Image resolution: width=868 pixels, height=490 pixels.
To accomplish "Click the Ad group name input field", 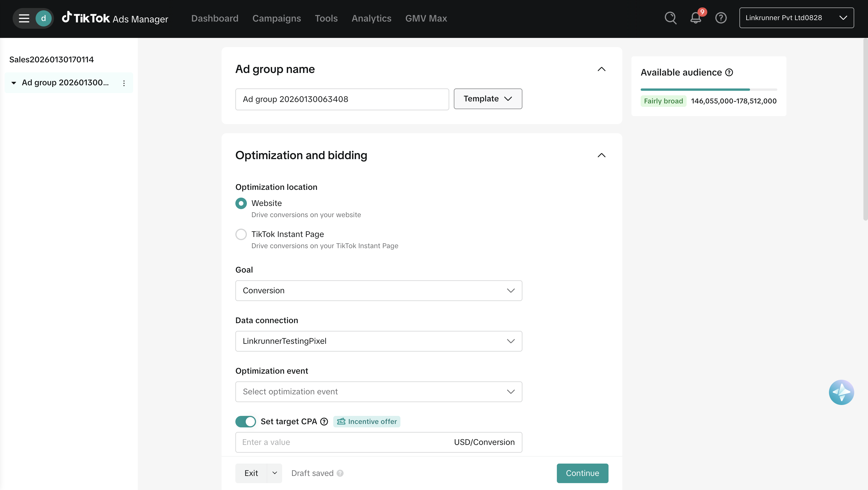I will [342, 99].
